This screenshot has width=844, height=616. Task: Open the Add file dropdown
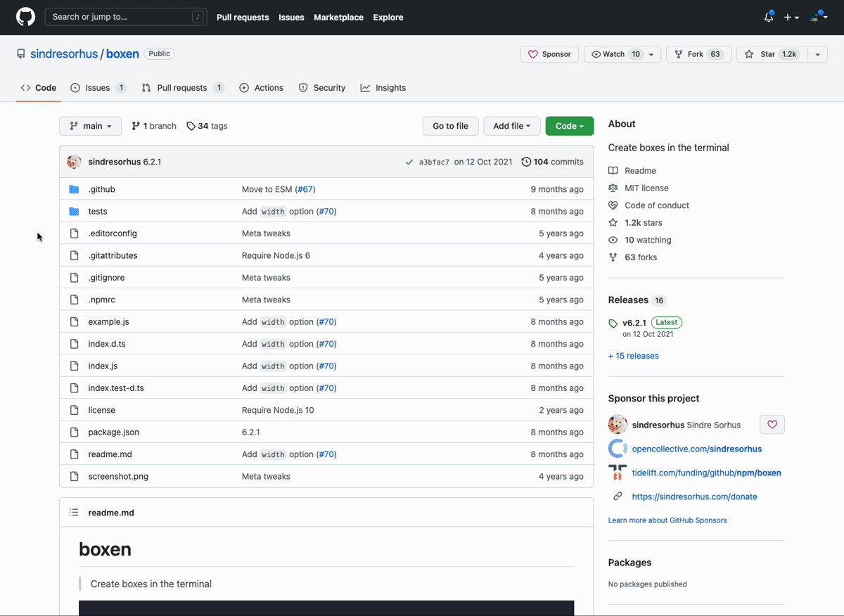click(x=512, y=126)
